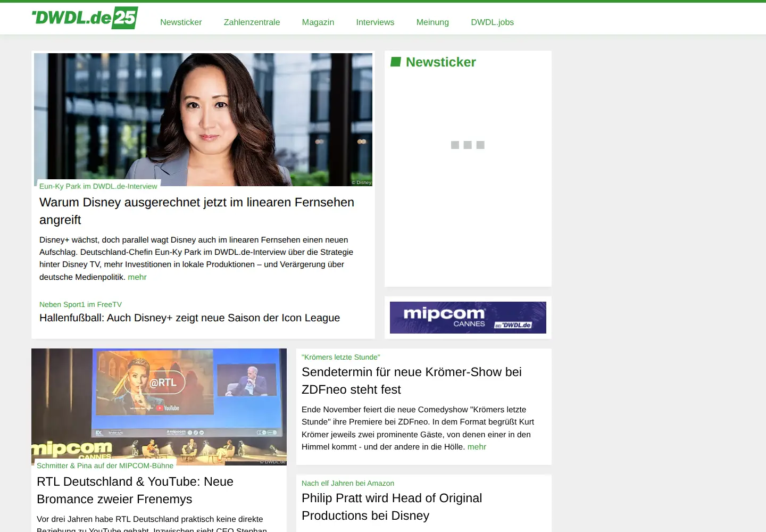Open the Magazin navigation item

click(318, 22)
